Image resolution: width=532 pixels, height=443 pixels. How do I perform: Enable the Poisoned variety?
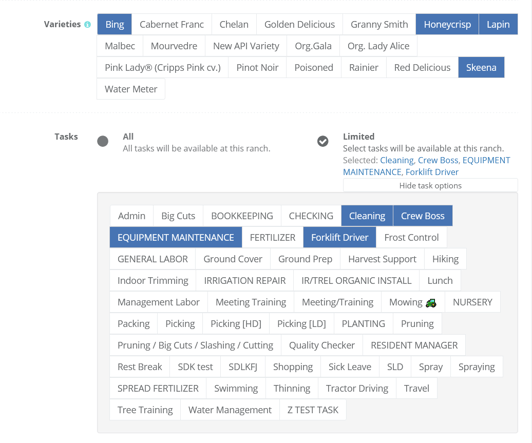[314, 68]
